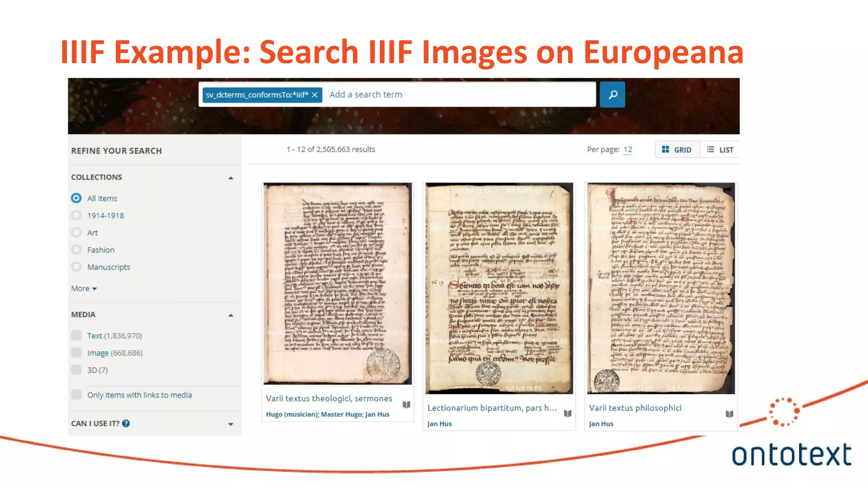Image resolution: width=868 pixels, height=488 pixels.
Task: Select the 1914-1918 collection radio button
Action: pyautogui.click(x=76, y=215)
